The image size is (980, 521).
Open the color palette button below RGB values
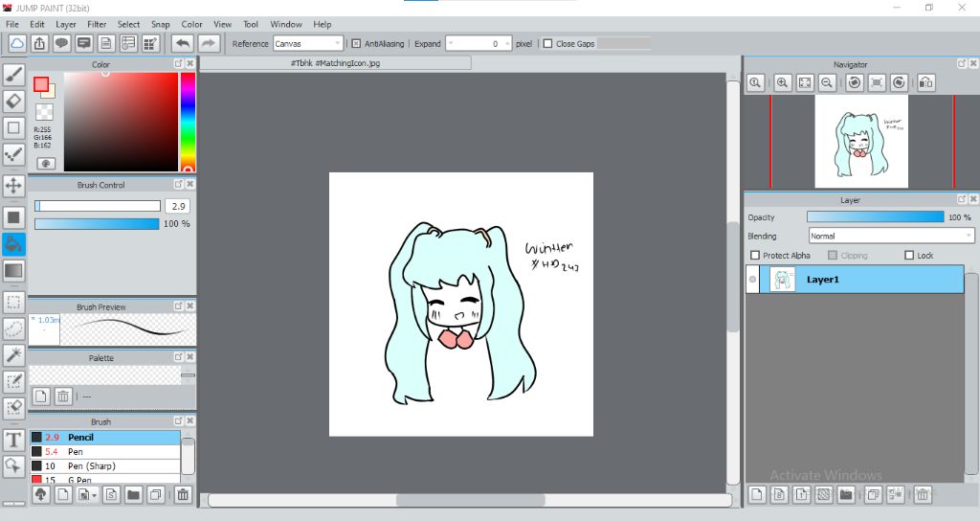point(46,163)
